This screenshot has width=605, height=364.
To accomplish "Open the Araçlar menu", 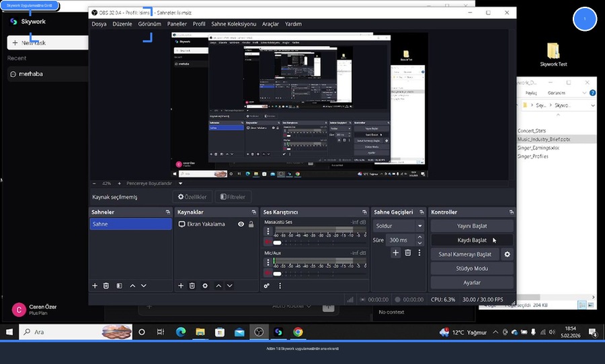I will 270,24.
